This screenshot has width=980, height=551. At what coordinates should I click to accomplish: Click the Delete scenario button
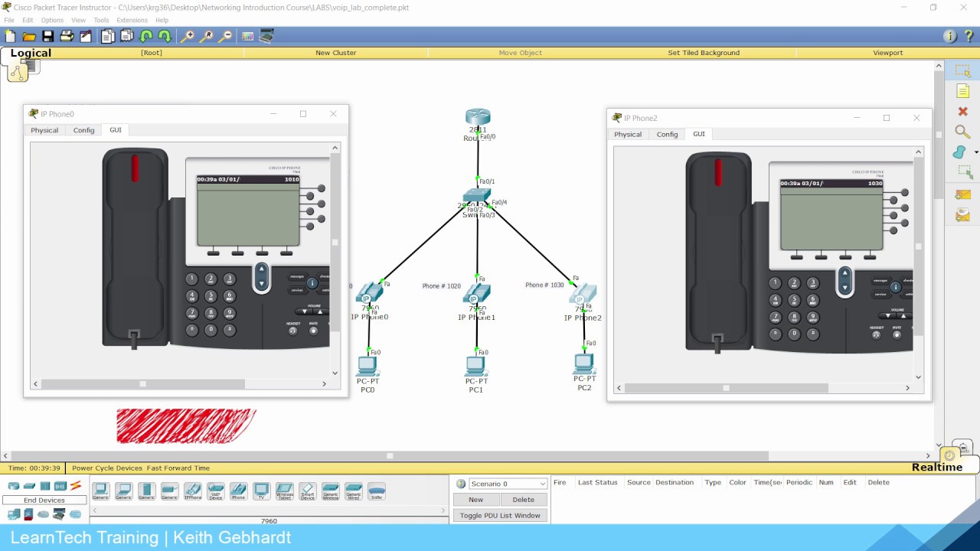(524, 500)
